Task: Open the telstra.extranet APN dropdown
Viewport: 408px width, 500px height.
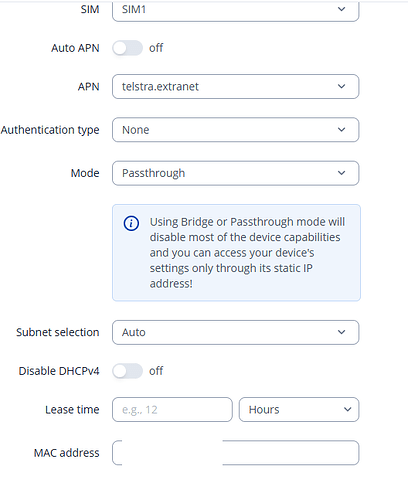Action: point(236,87)
